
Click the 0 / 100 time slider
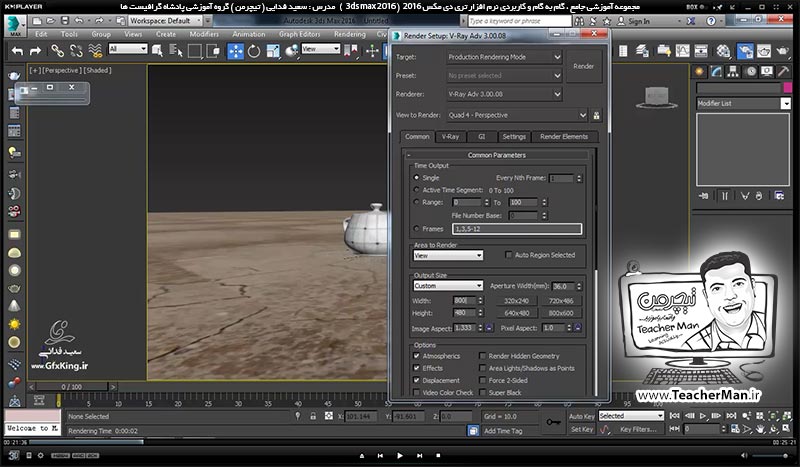71,387
